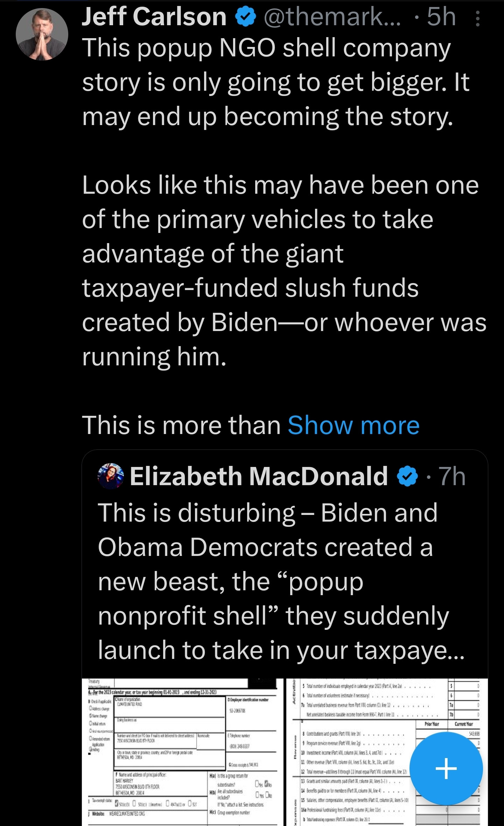Image resolution: width=504 pixels, height=826 pixels.
Task: Expand the tweet with Show more
Action: 353,426
